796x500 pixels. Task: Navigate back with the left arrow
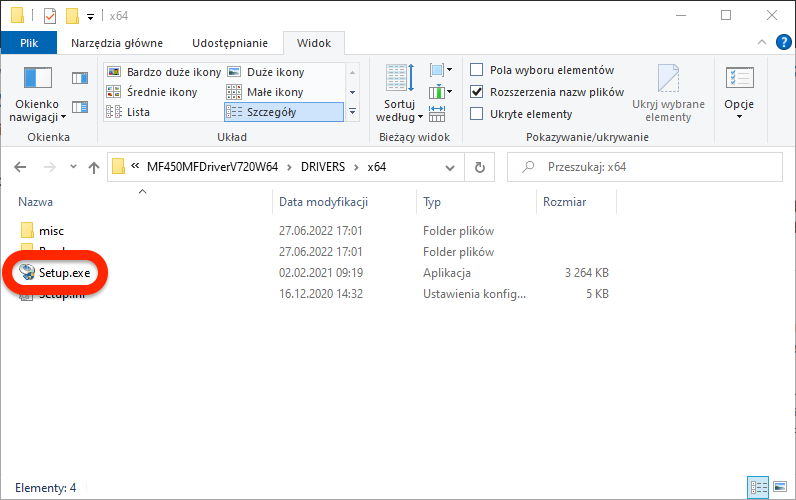(x=20, y=167)
